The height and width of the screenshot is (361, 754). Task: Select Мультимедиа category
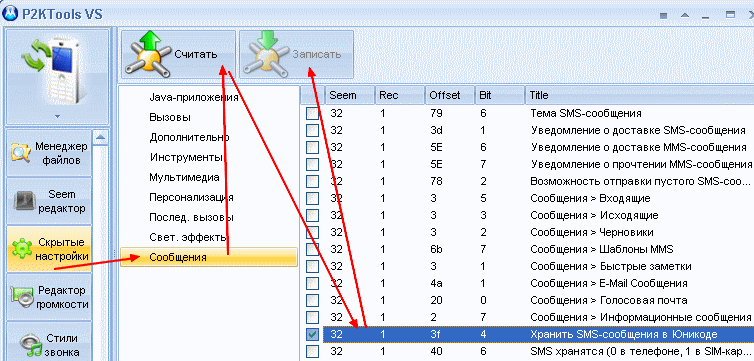(184, 177)
